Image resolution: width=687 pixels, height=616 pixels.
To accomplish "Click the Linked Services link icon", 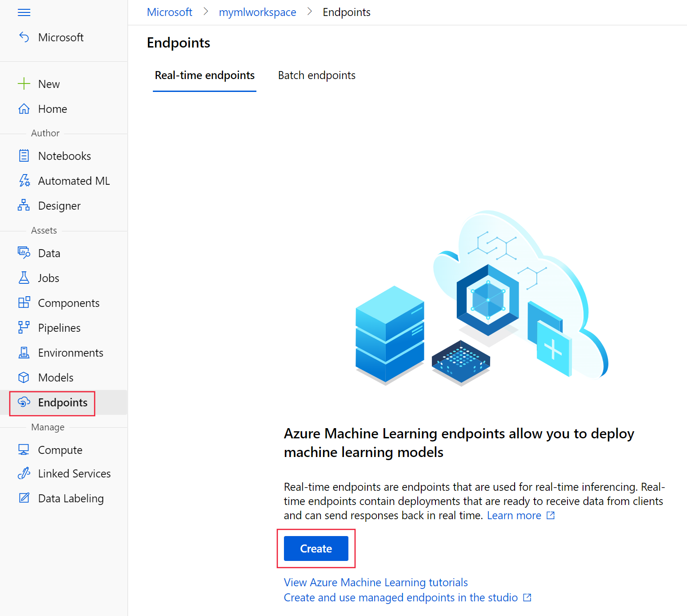I will pos(24,473).
